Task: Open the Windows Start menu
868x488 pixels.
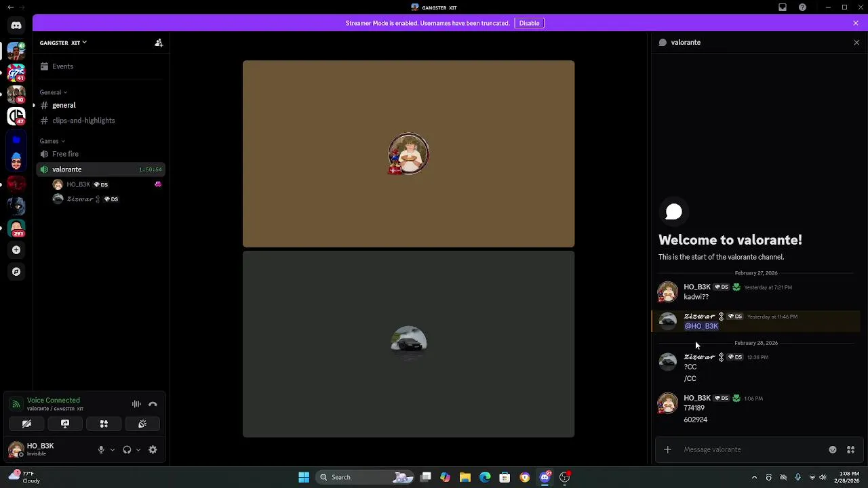Action: tap(304, 477)
